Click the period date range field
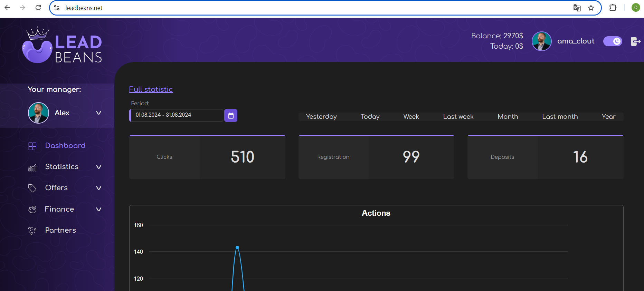The image size is (644, 291). [x=176, y=115]
